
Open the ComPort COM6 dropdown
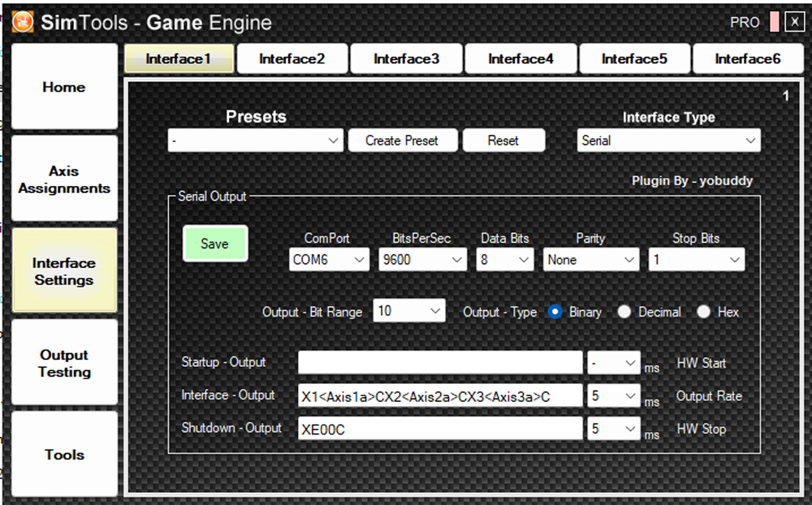point(329,260)
